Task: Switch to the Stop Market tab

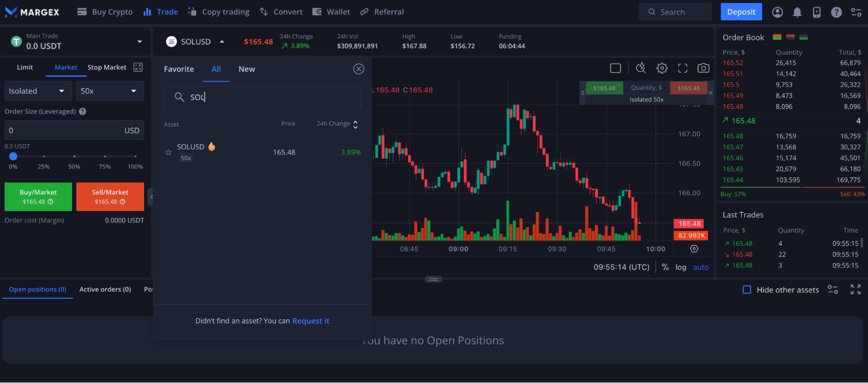Action: (107, 67)
